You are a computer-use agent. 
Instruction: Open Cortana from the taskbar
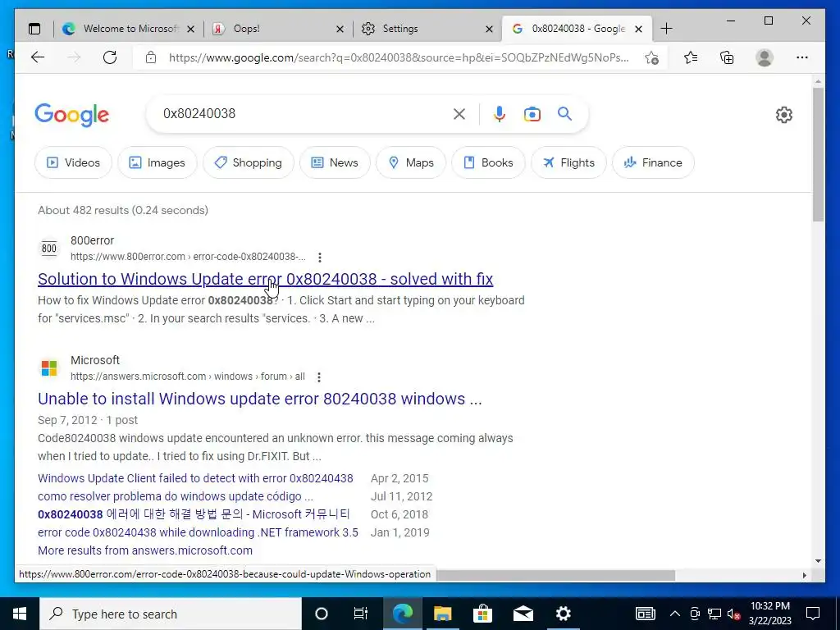coord(321,614)
